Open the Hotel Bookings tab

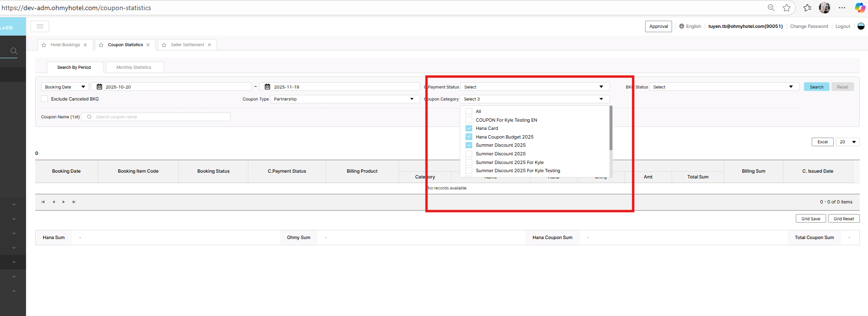(x=65, y=45)
